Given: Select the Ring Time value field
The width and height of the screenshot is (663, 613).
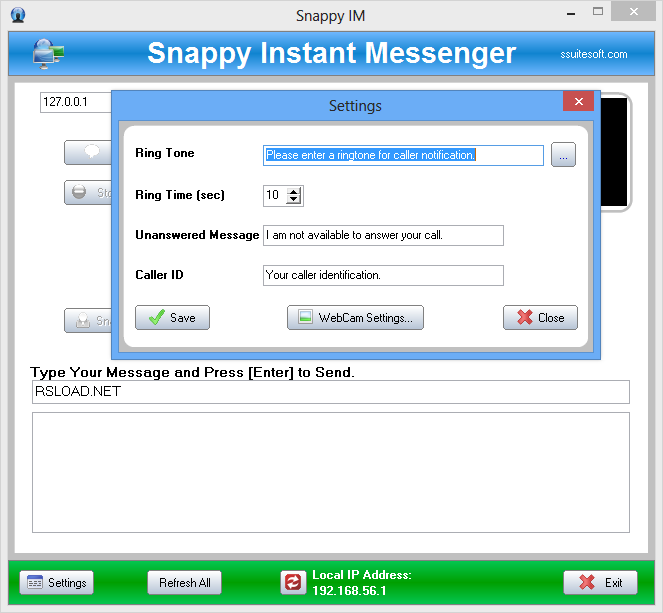Looking at the screenshot, I should [x=275, y=195].
